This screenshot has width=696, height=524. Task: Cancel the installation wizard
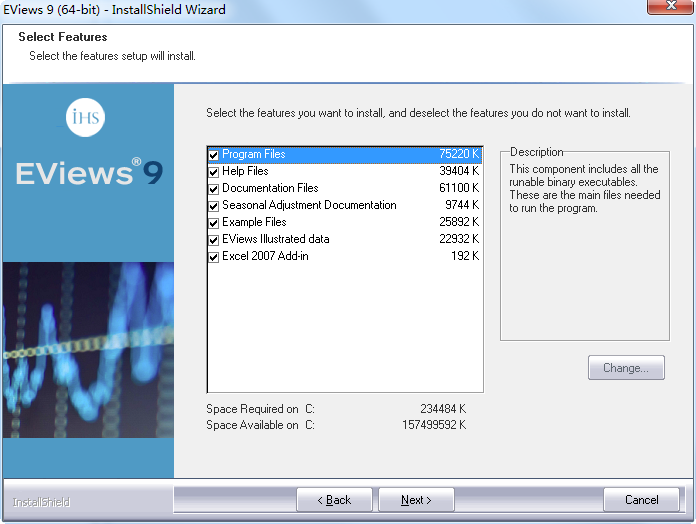tap(641, 500)
